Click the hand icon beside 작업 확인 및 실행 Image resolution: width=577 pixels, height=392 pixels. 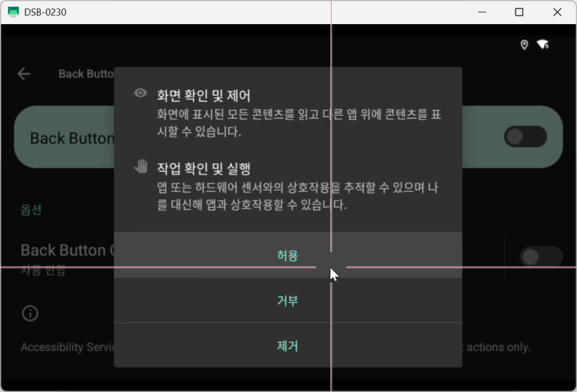coord(140,166)
